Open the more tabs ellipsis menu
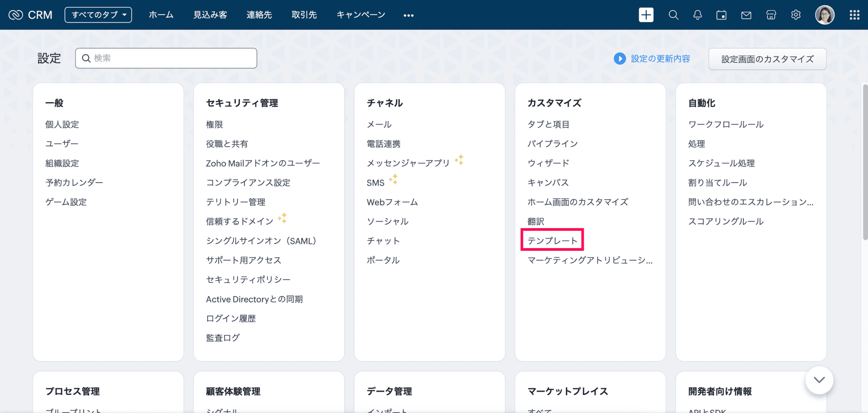Screen dimensions: 868x413 point(408,15)
